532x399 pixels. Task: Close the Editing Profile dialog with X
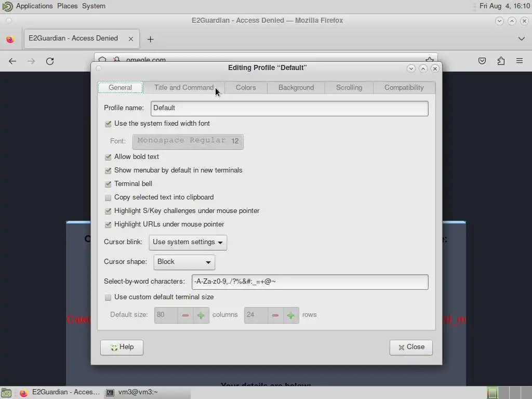click(x=435, y=69)
